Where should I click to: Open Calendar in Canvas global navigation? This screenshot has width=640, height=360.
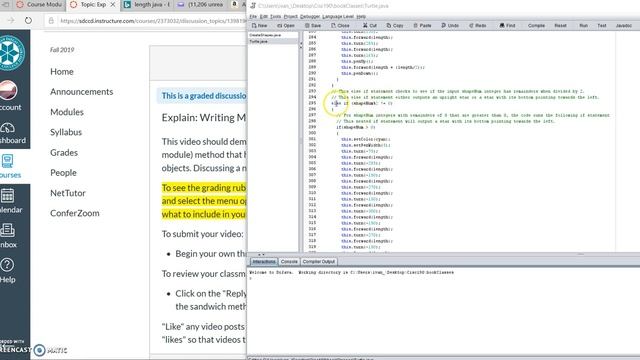point(10,201)
